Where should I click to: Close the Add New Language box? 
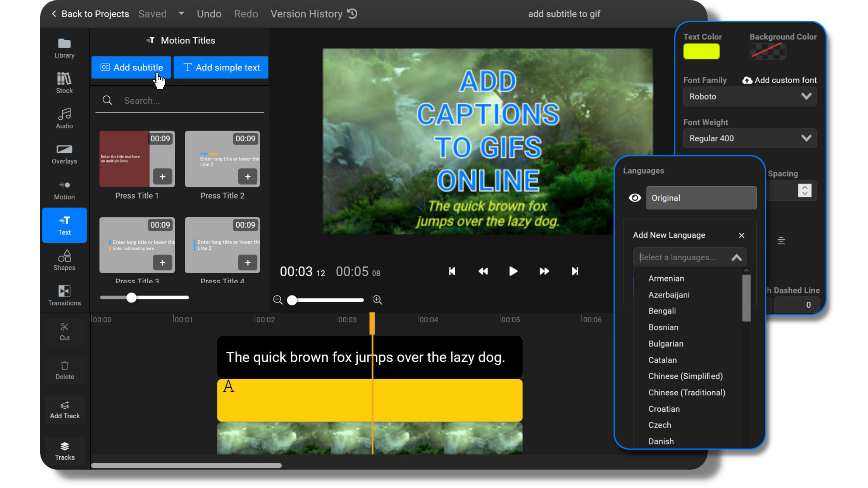pos(741,235)
